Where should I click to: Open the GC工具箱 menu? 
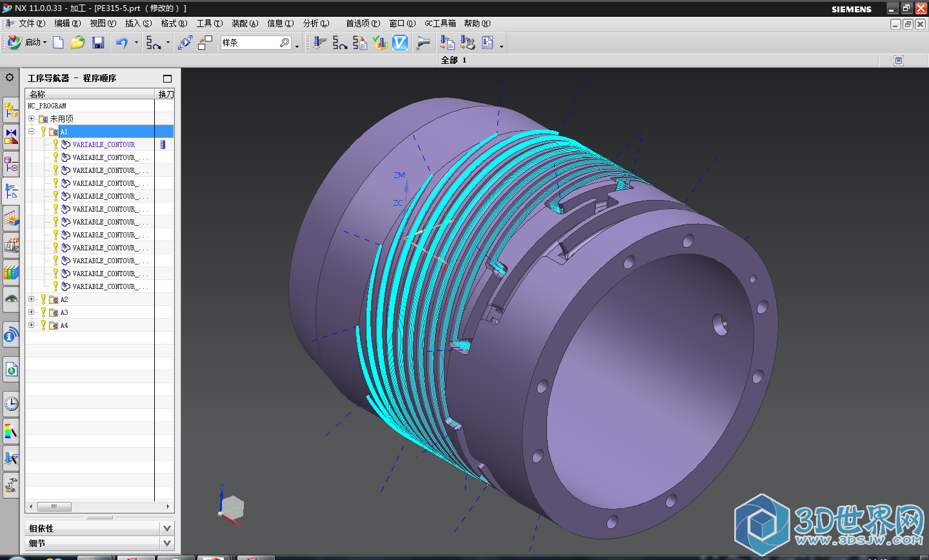[x=440, y=23]
